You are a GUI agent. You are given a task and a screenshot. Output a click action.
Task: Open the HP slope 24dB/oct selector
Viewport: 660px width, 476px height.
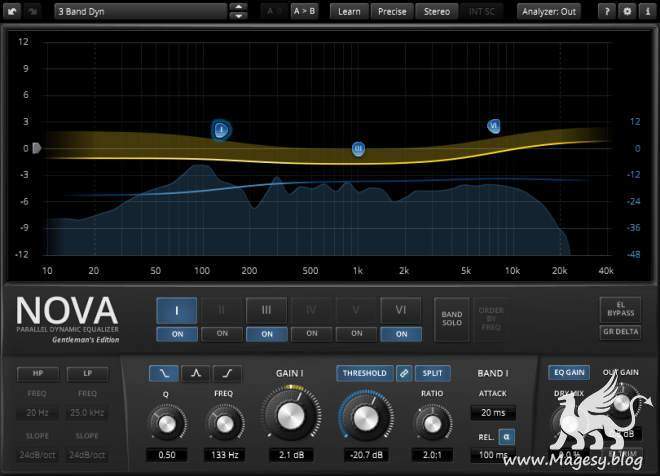[x=37, y=455]
